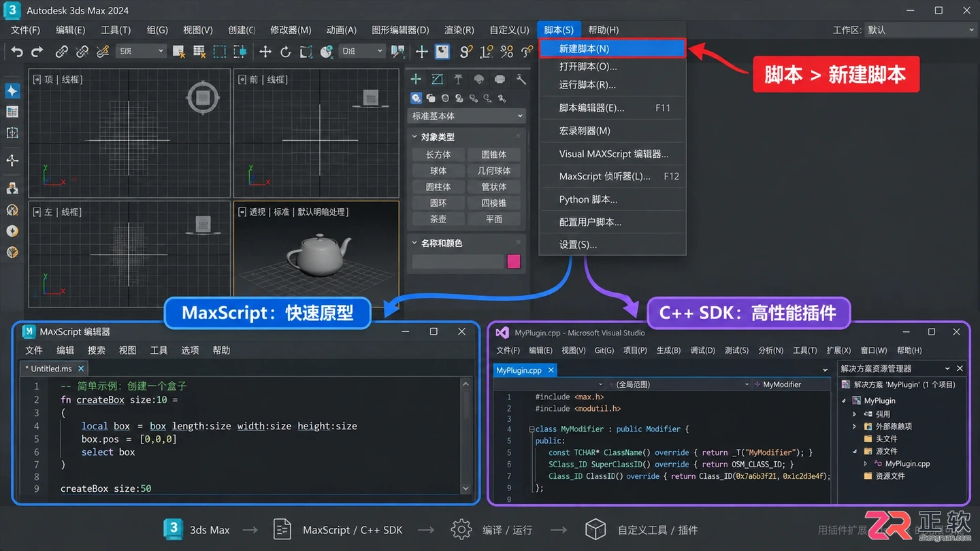Viewport: 980px width, 551px height.
Task: Click the Select and Link chain icon
Action: tap(62, 52)
